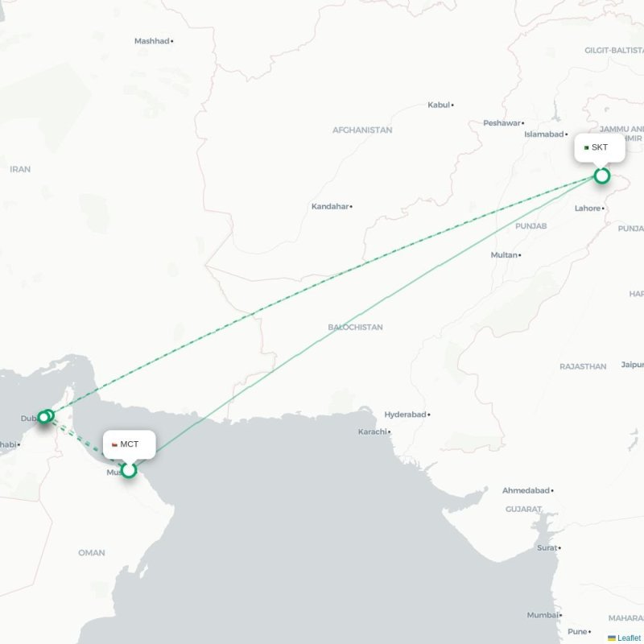
Task: Click the Islamabad city label
Action: [x=544, y=134]
